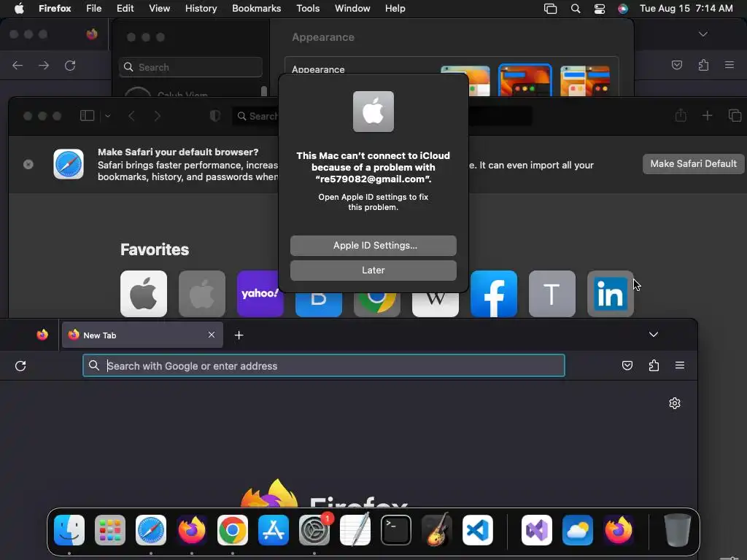The image size is (747, 560).
Task: Go back in the Safari window
Action: point(131,116)
